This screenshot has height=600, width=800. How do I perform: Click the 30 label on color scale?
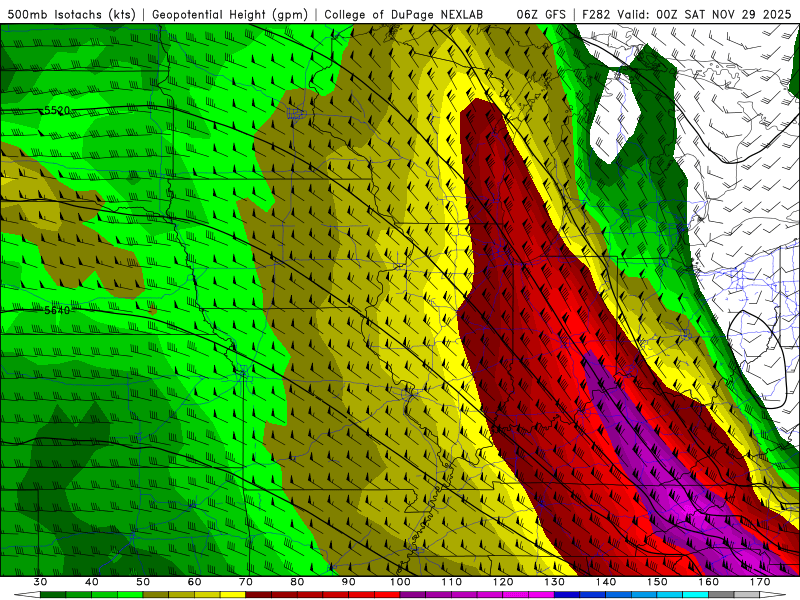point(40,582)
